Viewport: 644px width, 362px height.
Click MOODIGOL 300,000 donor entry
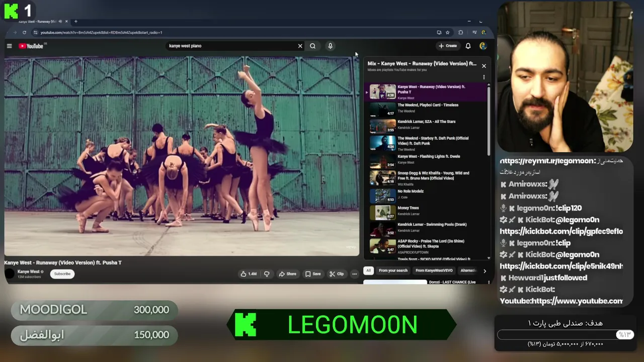94,310
